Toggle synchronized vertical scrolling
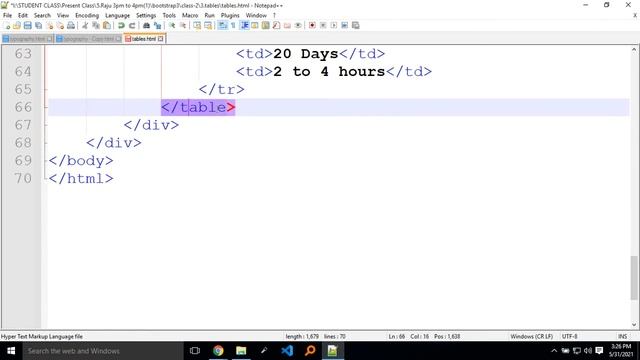 coord(197,25)
